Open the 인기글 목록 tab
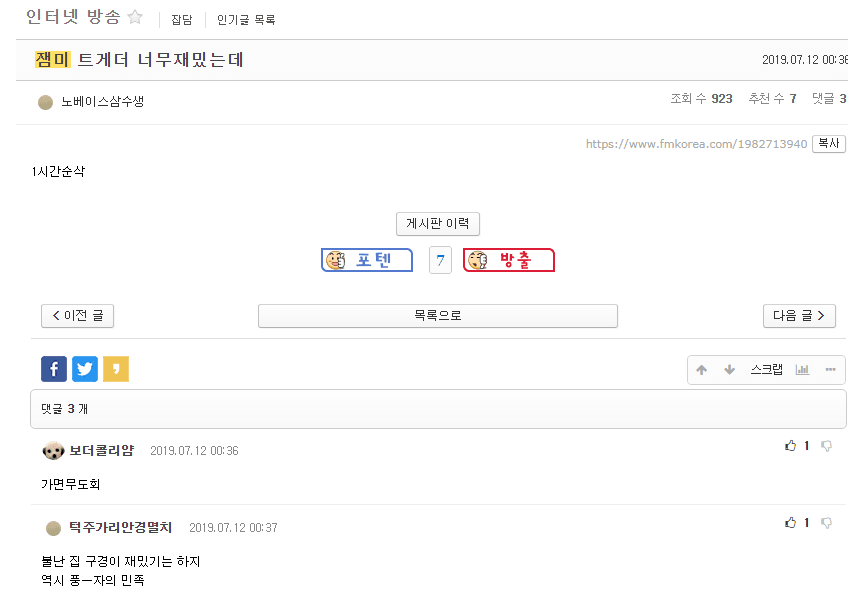This screenshot has width=848, height=599. coord(246,20)
